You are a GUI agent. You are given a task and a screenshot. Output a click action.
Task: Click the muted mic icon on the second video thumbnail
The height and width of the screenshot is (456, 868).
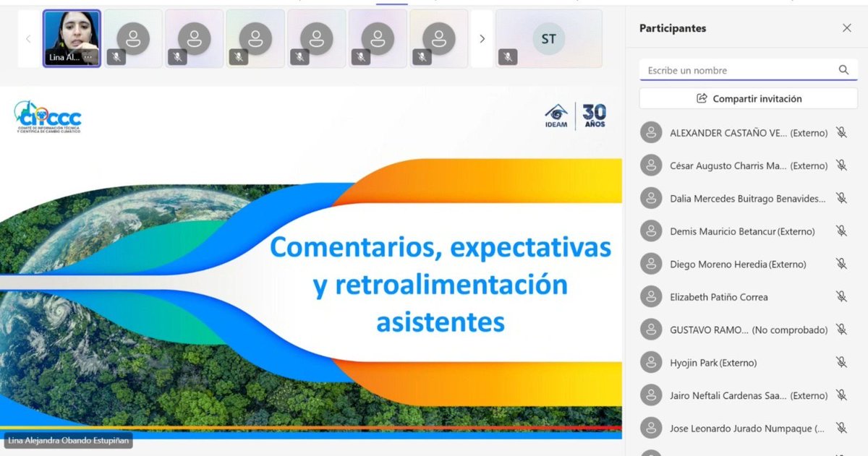tap(116, 56)
